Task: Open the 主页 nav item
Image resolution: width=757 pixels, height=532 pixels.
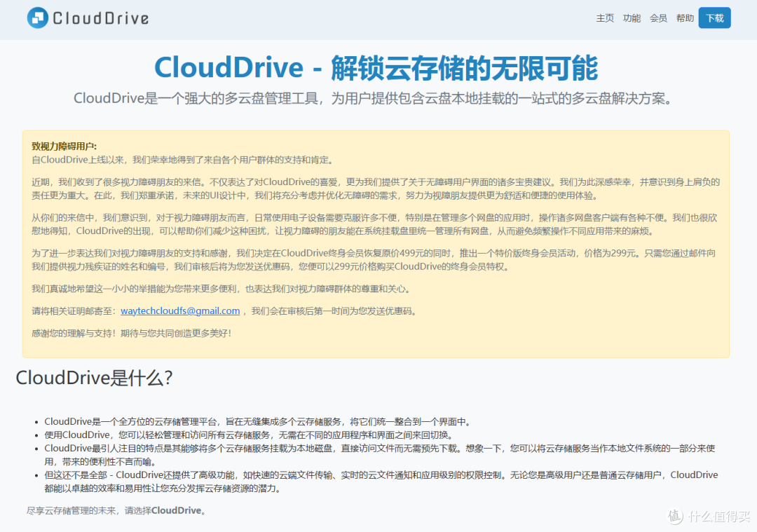Action: [x=605, y=18]
